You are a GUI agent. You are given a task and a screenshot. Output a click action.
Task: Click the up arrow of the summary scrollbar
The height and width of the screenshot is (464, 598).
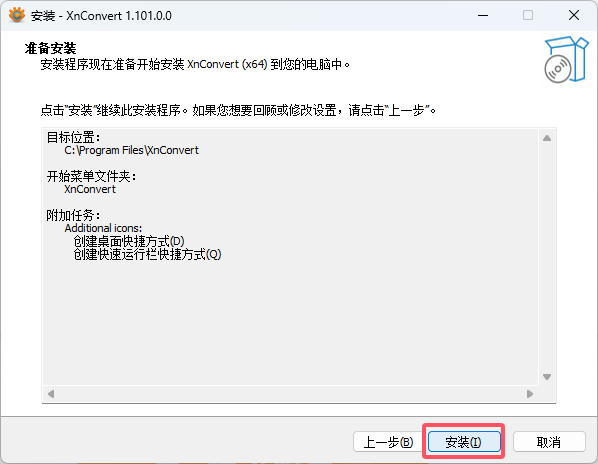point(547,138)
